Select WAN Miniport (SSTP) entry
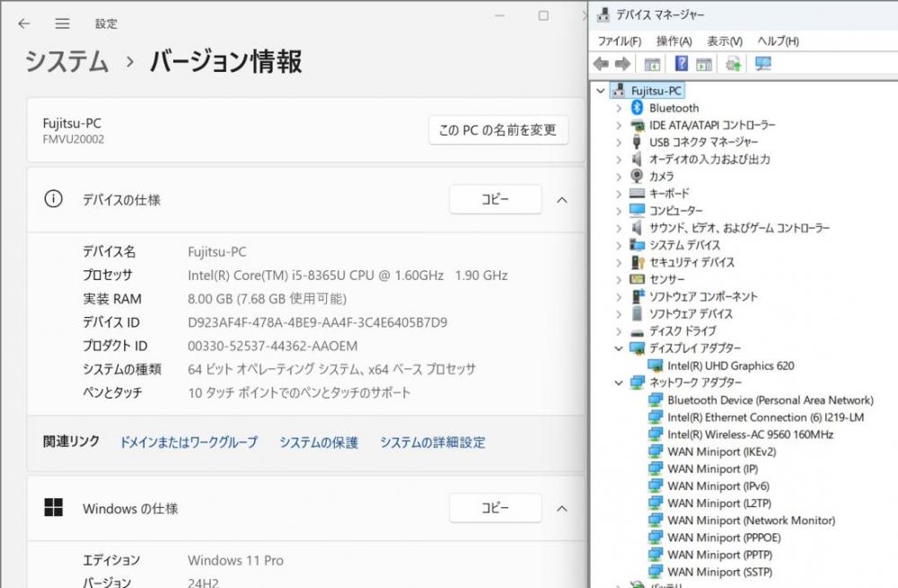Viewport: 898px width, 588px height. [720, 572]
